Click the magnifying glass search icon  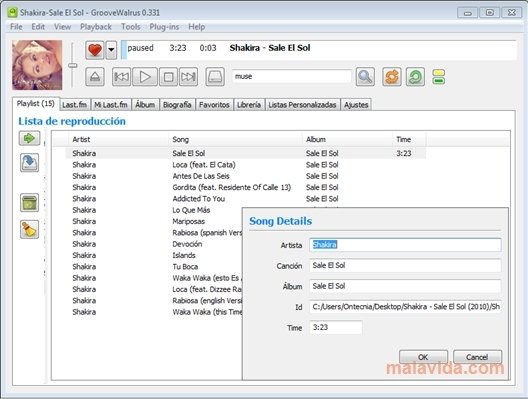point(365,77)
